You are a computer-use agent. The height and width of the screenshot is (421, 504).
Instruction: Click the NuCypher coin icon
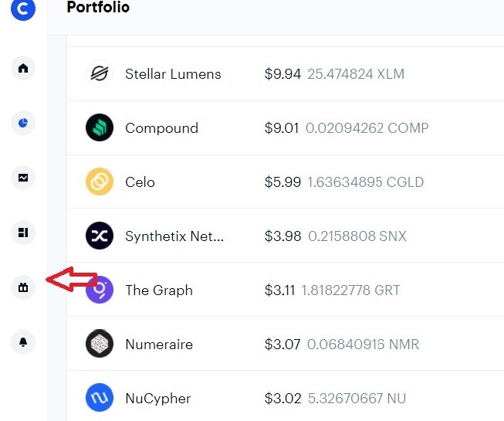coord(100,399)
